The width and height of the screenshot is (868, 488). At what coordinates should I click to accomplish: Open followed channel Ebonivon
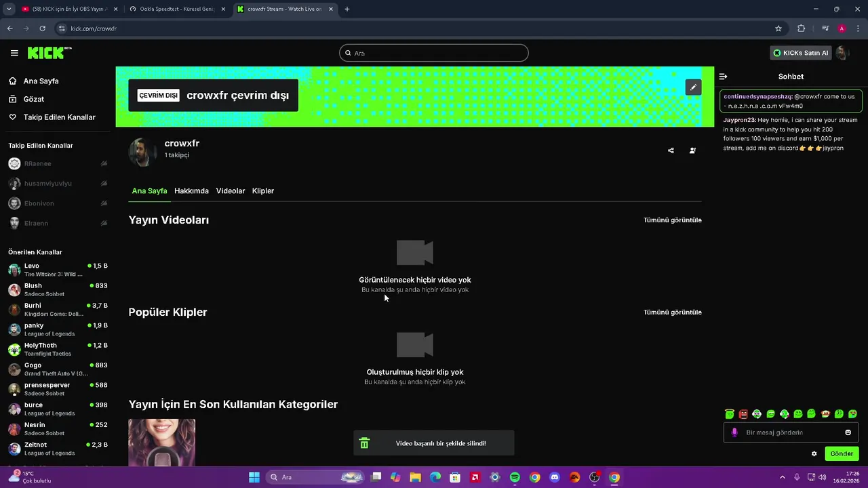coord(58,203)
